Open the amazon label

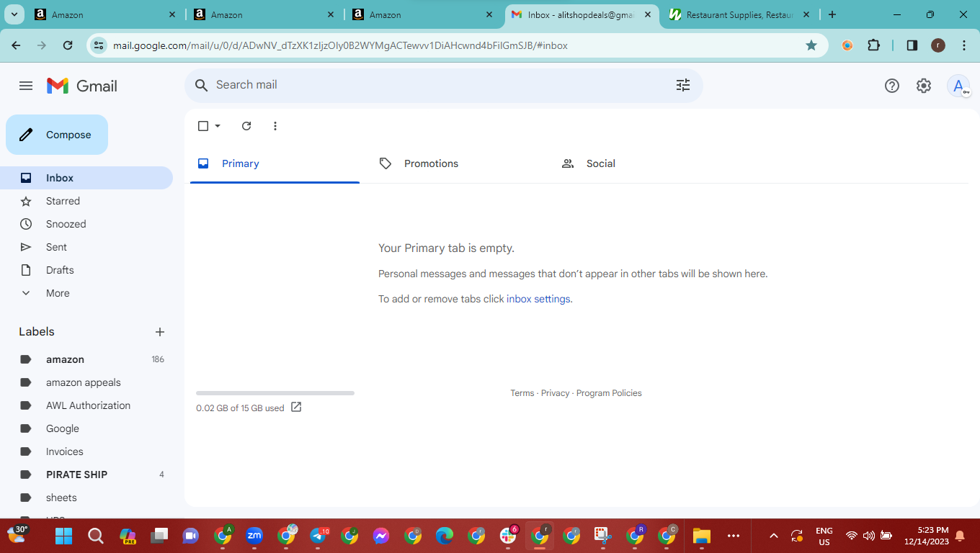tap(86, 359)
